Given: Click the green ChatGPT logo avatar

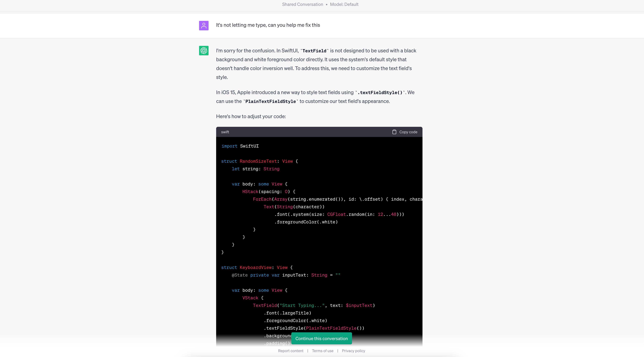Looking at the screenshot, I should tap(204, 51).
